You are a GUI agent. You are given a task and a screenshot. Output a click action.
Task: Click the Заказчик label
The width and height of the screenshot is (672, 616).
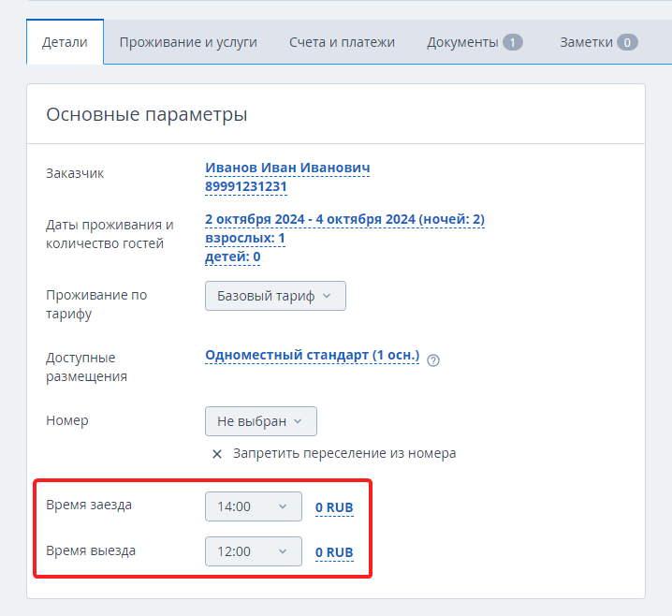[x=75, y=173]
